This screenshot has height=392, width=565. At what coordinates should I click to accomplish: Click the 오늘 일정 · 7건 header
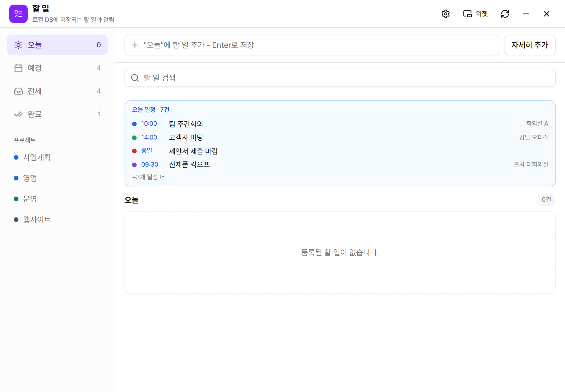150,110
